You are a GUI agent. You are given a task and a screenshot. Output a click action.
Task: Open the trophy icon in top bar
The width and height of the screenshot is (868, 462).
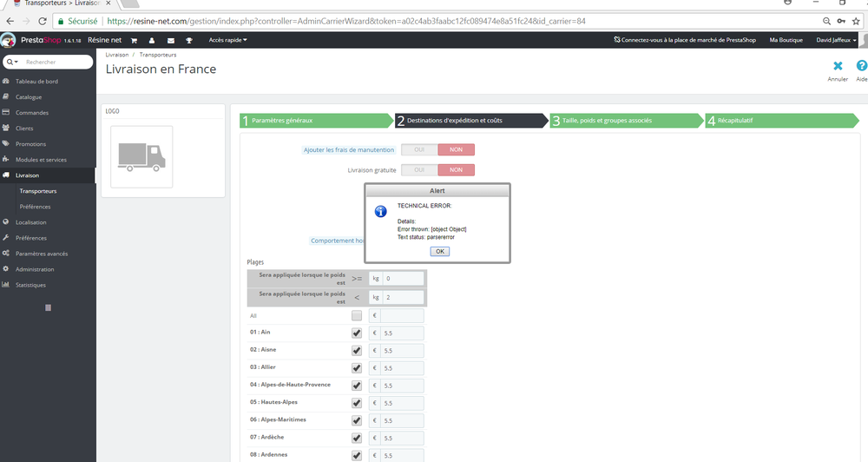(x=188, y=41)
